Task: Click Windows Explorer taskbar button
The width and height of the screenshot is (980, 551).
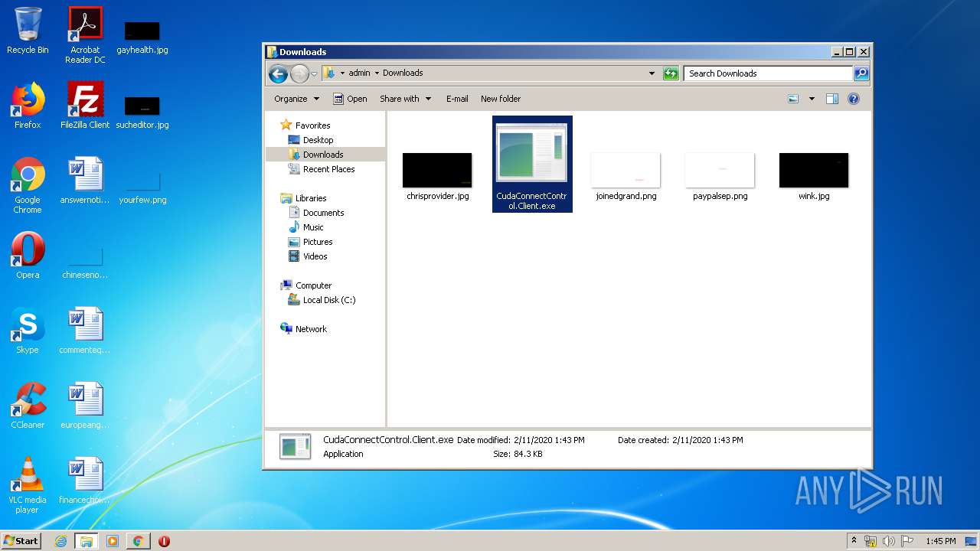Action: [x=87, y=541]
